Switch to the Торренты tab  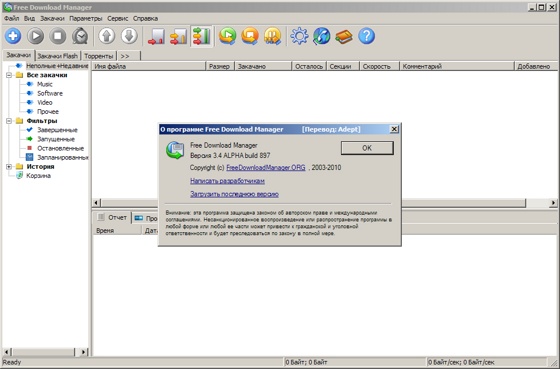[99, 56]
